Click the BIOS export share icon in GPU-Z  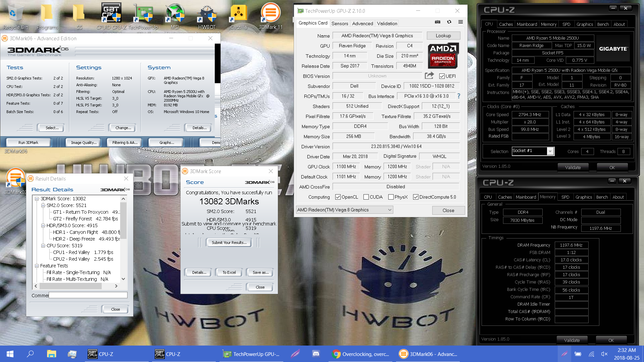pos(429,75)
